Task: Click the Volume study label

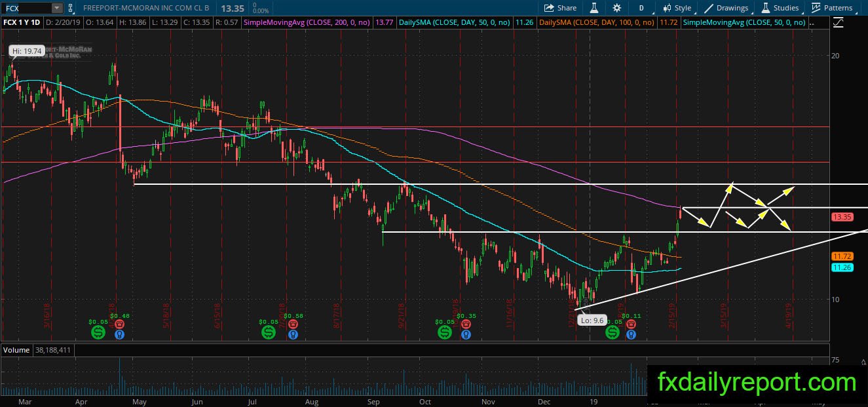Action: pyautogui.click(x=17, y=350)
